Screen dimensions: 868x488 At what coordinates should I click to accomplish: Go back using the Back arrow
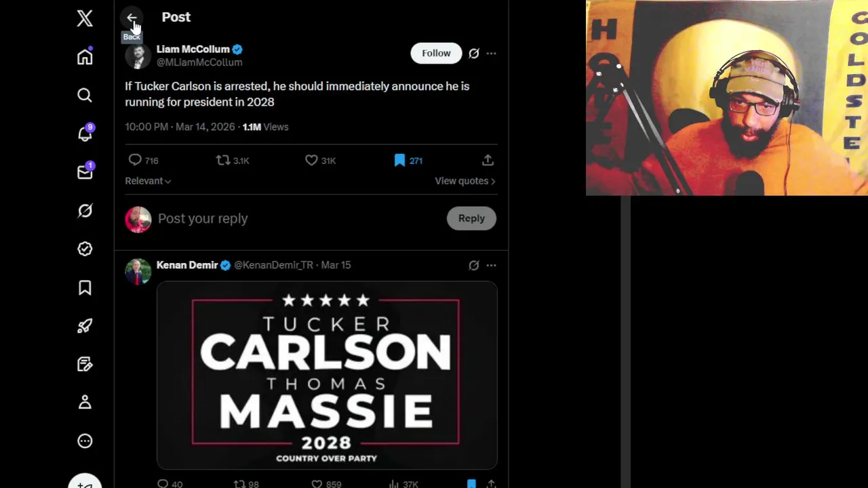click(132, 18)
